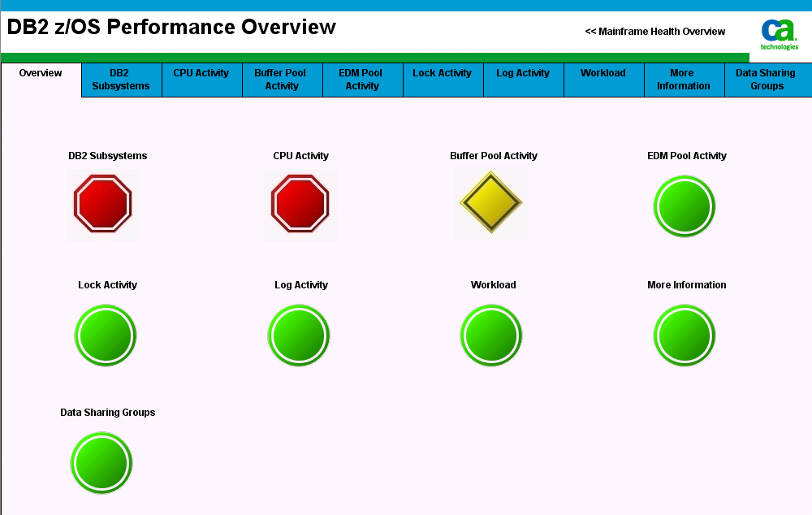Image resolution: width=812 pixels, height=515 pixels.
Task: Click the Log Activity heading label
Action: pyautogui.click(x=301, y=285)
